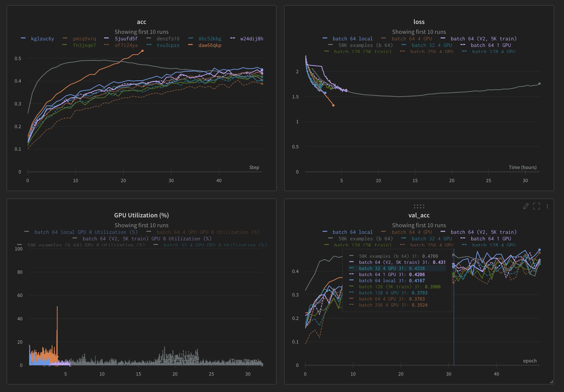Open the val_acc panel three-dot menu
The height and width of the screenshot is (392, 564).
547,206
